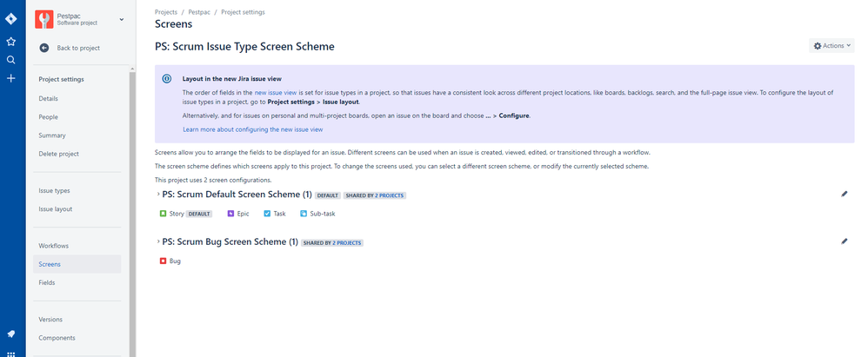Viewport: 868px width, 357px height.
Task: Click the Pestpac project avatar icon
Action: point(43,19)
